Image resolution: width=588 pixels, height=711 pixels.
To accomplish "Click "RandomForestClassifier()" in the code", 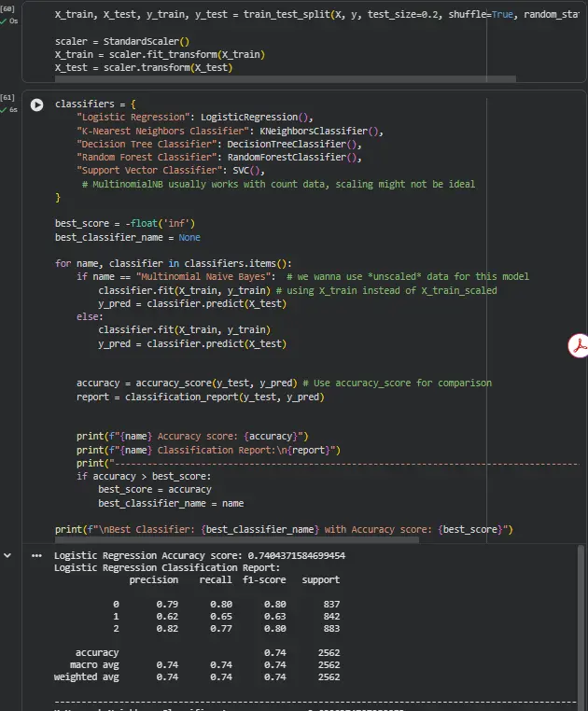I will coord(294,158).
